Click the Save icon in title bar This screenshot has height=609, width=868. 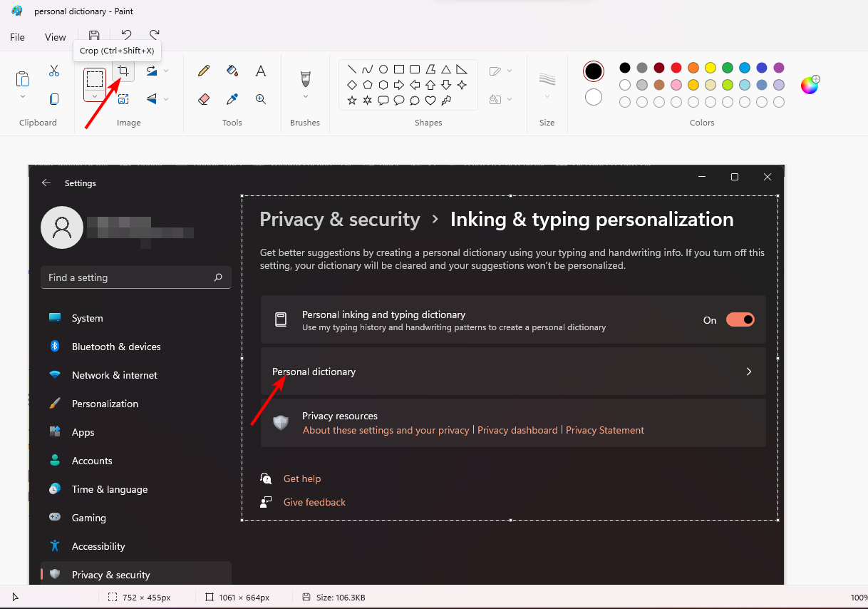[x=94, y=35]
